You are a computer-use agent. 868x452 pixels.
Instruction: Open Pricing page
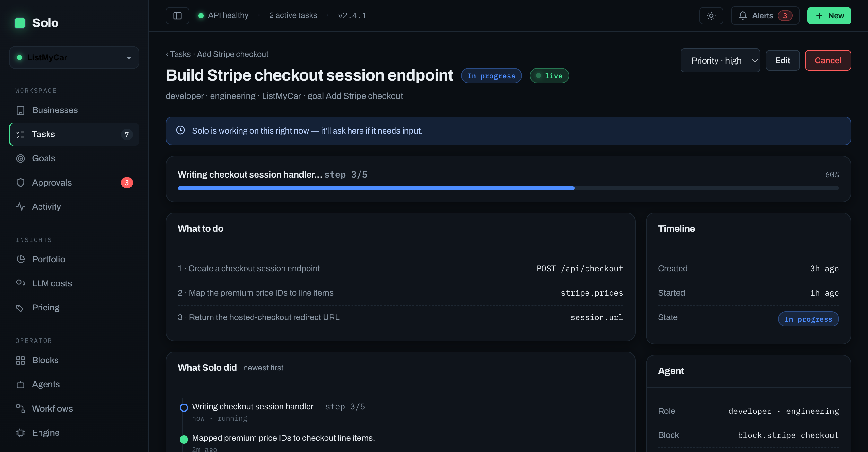pyautogui.click(x=74, y=308)
